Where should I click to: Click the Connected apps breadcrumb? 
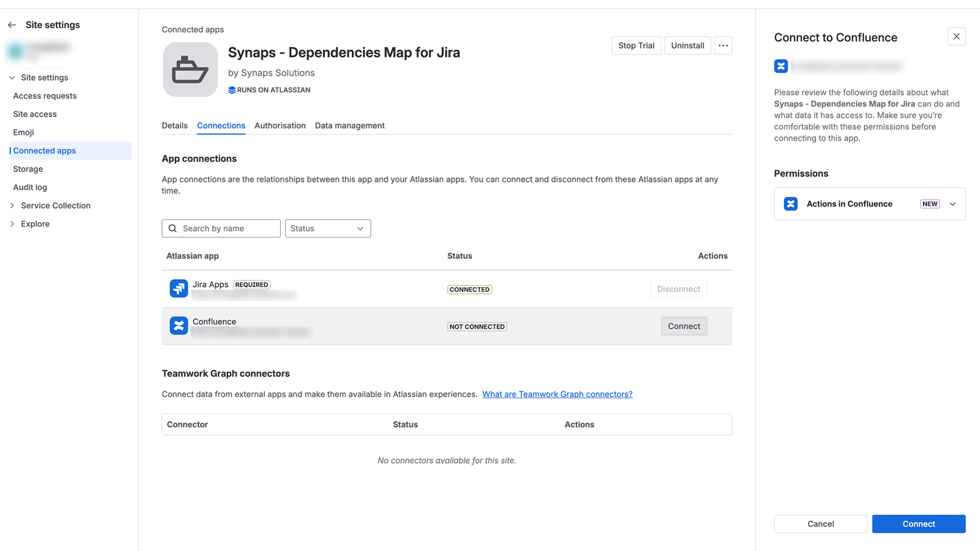point(193,30)
